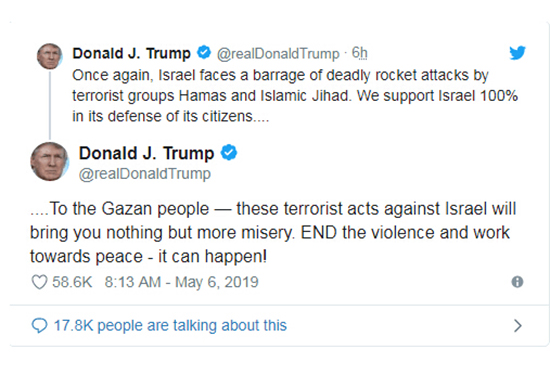Click the heart like icon
The height and width of the screenshot is (375, 550).
(39, 282)
